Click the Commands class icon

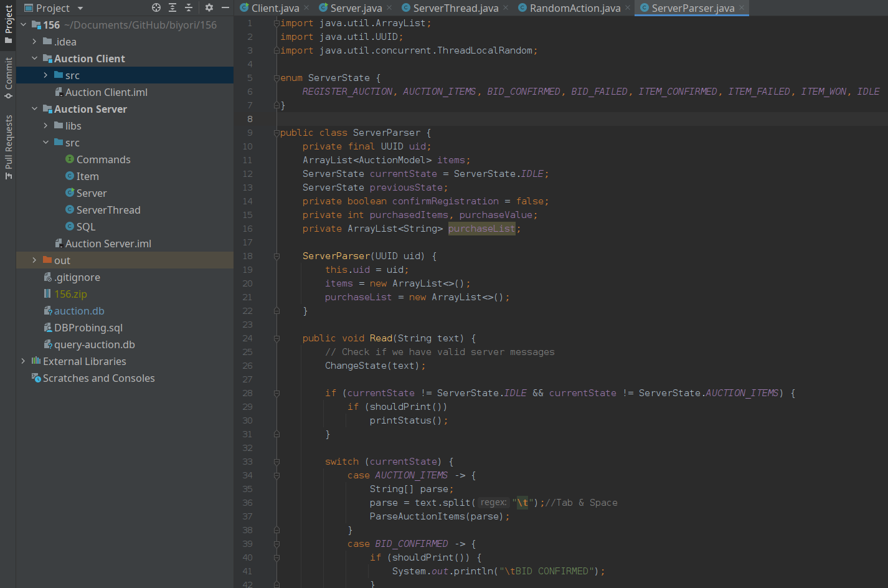pyautogui.click(x=68, y=159)
